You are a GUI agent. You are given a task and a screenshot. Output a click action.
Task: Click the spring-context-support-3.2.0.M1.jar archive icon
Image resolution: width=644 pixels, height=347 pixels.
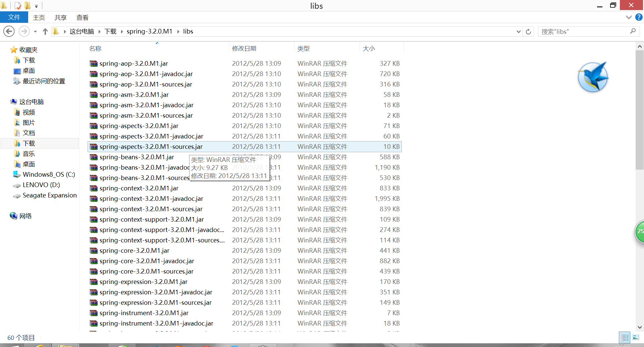point(94,220)
